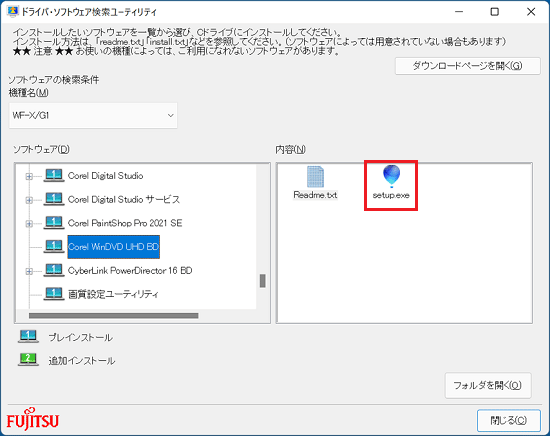Click the setup.exe file name label
The width and height of the screenshot is (550, 436).
coord(391,195)
